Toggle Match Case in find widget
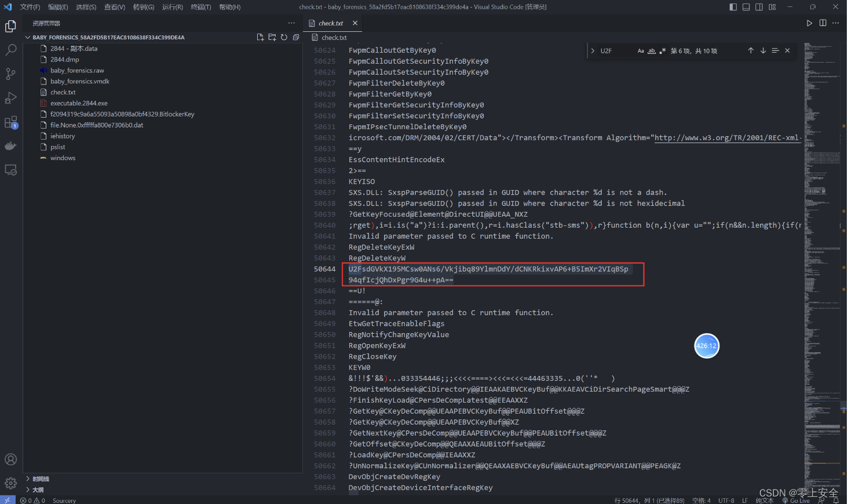The height and width of the screenshot is (504, 848). [641, 51]
